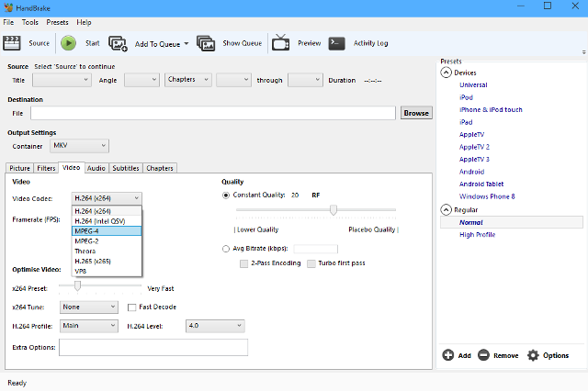Open the Tools menu
Screen dimensions: 588x391
[30, 22]
